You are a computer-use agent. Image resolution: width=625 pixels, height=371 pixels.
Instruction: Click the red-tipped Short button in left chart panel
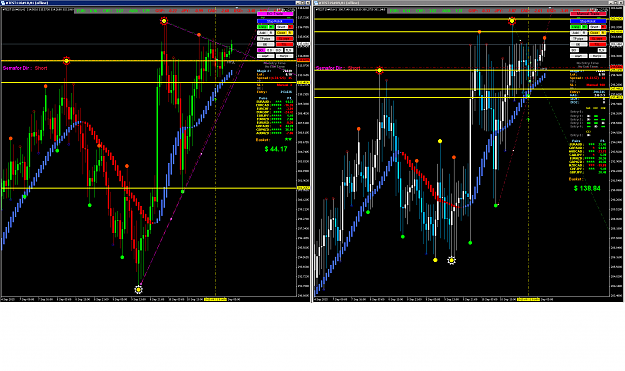285,27
